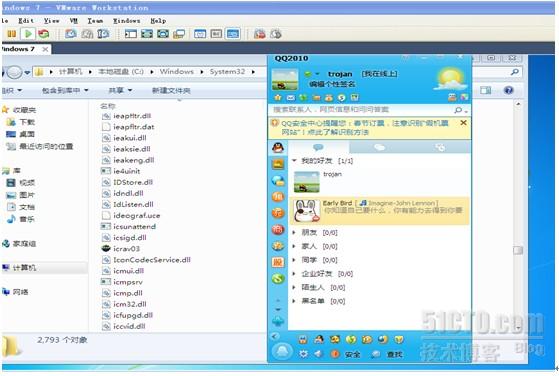Expand the 朋友 [0/0] group
Image resolution: width=559 pixels, height=376 pixels.
tap(294, 232)
